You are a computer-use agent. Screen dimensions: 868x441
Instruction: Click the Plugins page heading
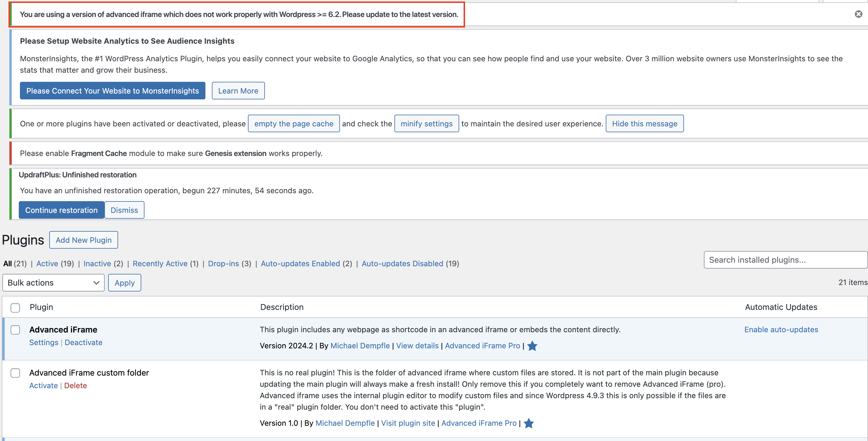pyautogui.click(x=23, y=240)
